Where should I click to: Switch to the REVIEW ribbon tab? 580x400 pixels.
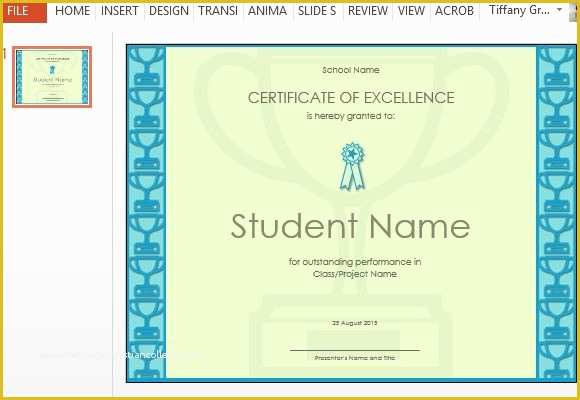click(368, 11)
